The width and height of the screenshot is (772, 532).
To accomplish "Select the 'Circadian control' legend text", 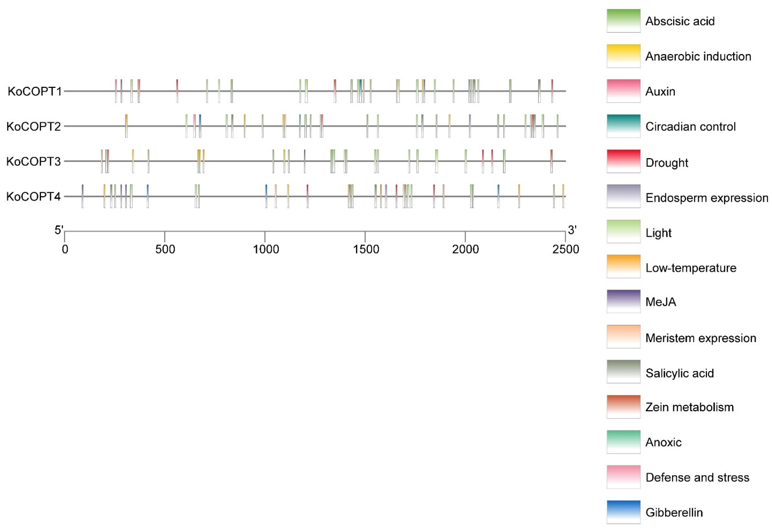I will coord(690,127).
